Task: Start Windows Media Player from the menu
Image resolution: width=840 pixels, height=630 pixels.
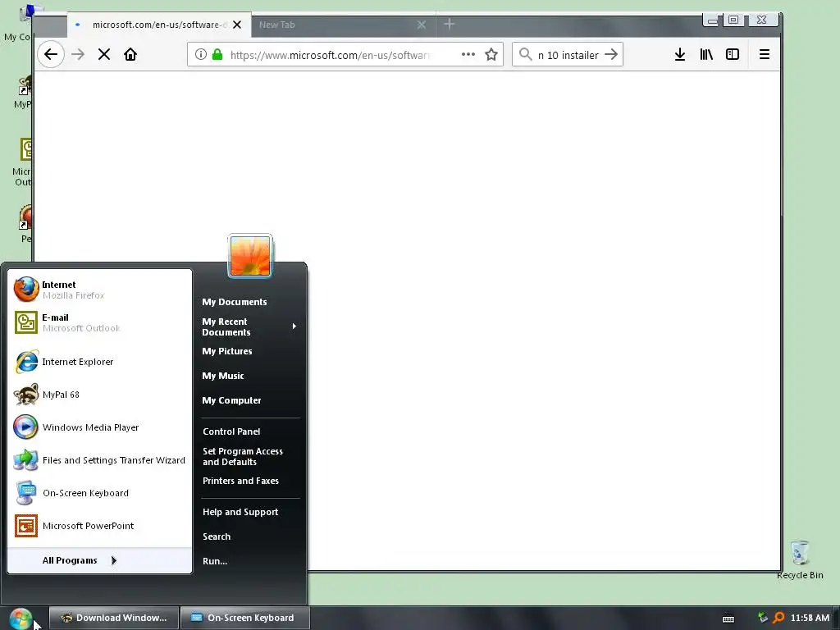Action: coord(99,427)
